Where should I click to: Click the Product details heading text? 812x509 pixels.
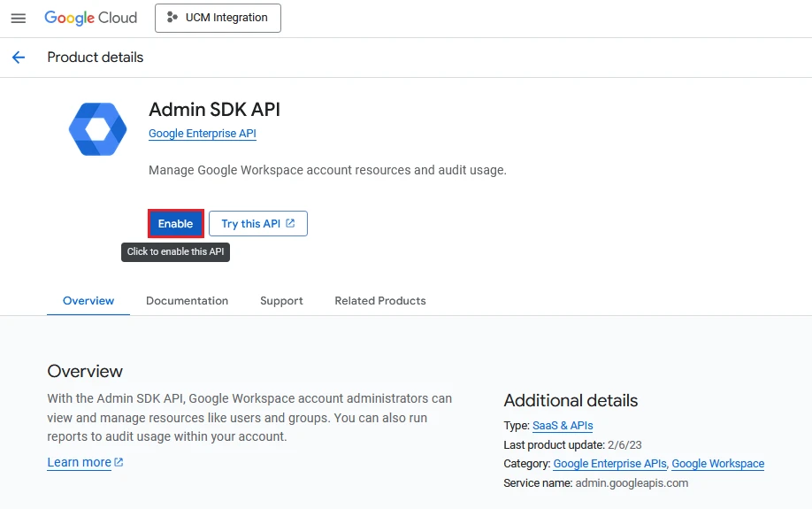[x=96, y=57]
